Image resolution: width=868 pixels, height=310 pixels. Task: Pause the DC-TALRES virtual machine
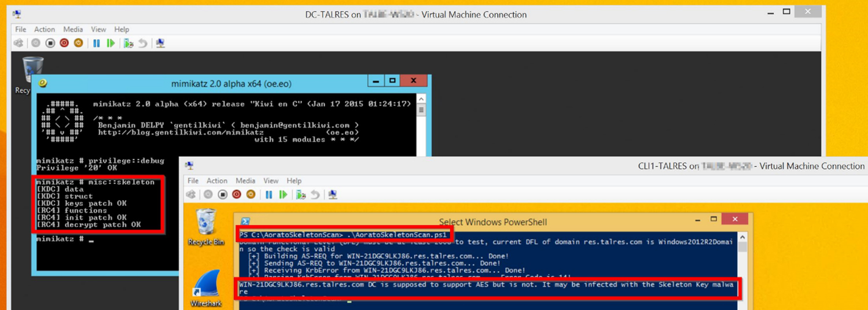click(97, 43)
